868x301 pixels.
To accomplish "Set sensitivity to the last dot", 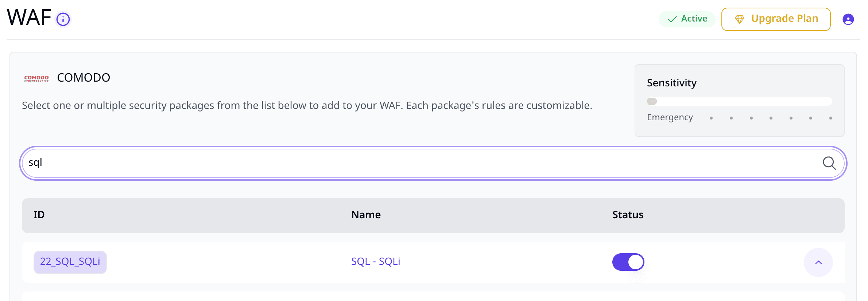I will tap(831, 118).
